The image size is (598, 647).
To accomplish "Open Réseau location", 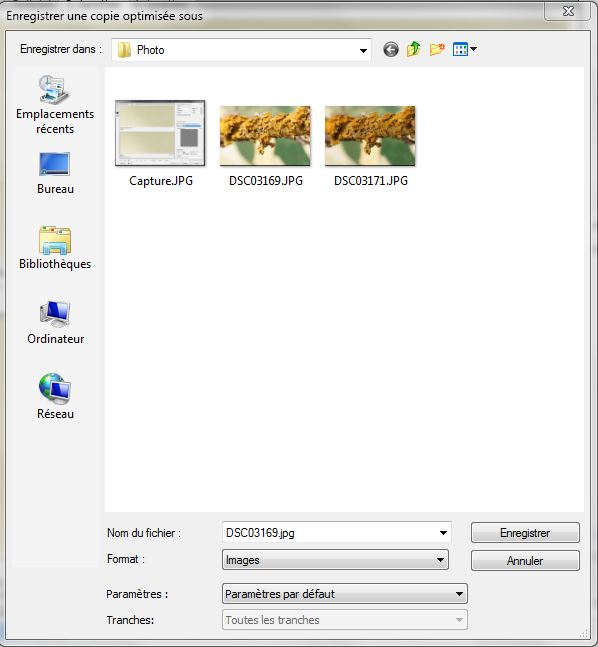I will pos(55,397).
